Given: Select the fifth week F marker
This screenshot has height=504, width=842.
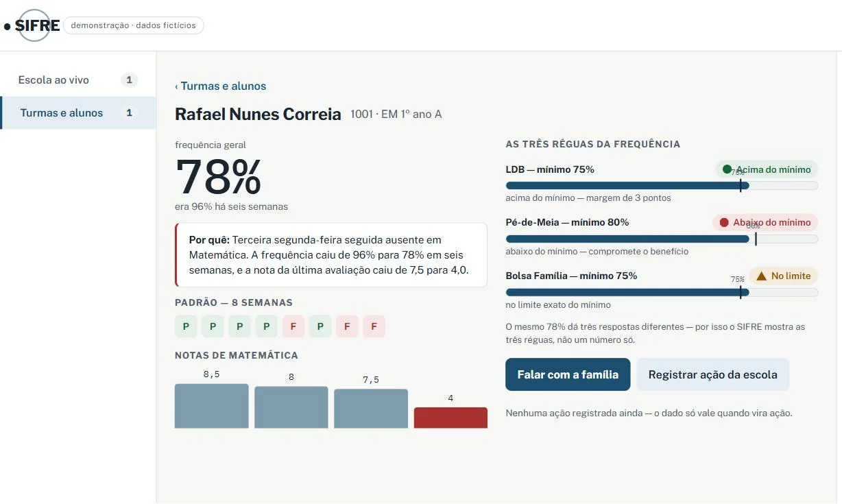Looking at the screenshot, I should point(293,326).
